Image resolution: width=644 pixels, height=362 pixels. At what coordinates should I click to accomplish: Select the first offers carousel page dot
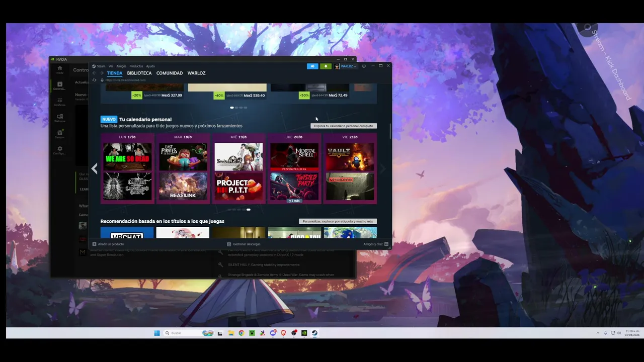pyautogui.click(x=232, y=108)
